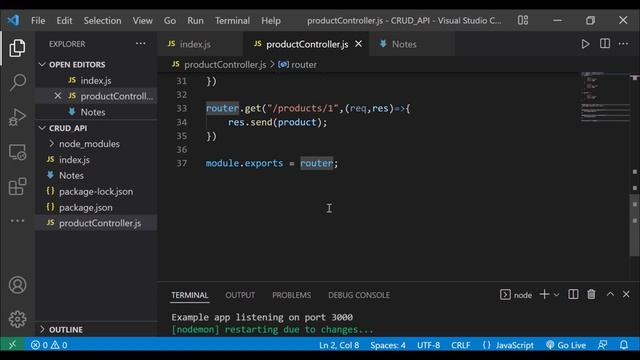This screenshot has height=360, width=640.
Task: Launch new terminal with plus icon
Action: click(544, 294)
